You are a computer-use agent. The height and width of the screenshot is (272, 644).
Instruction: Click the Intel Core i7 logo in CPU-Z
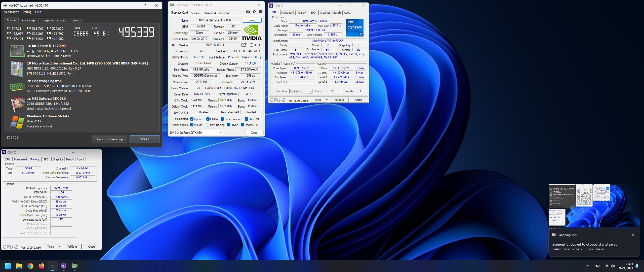pos(354,27)
